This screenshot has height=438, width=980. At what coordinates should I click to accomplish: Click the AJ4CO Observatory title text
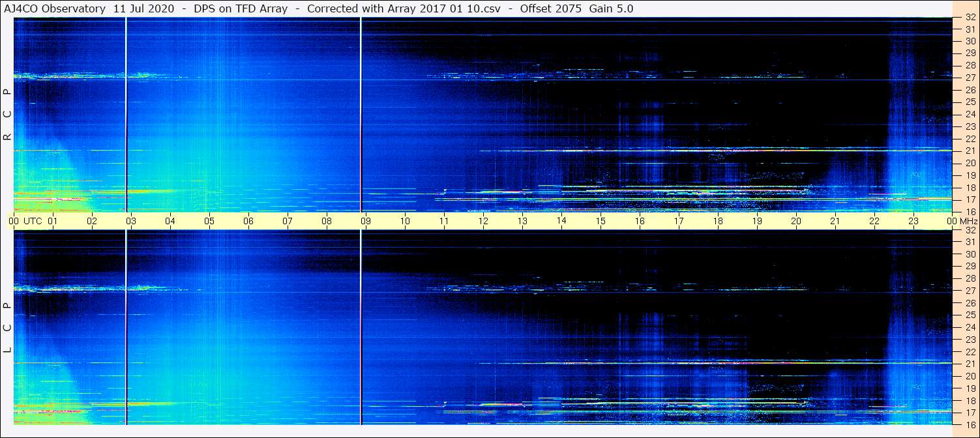coord(55,8)
